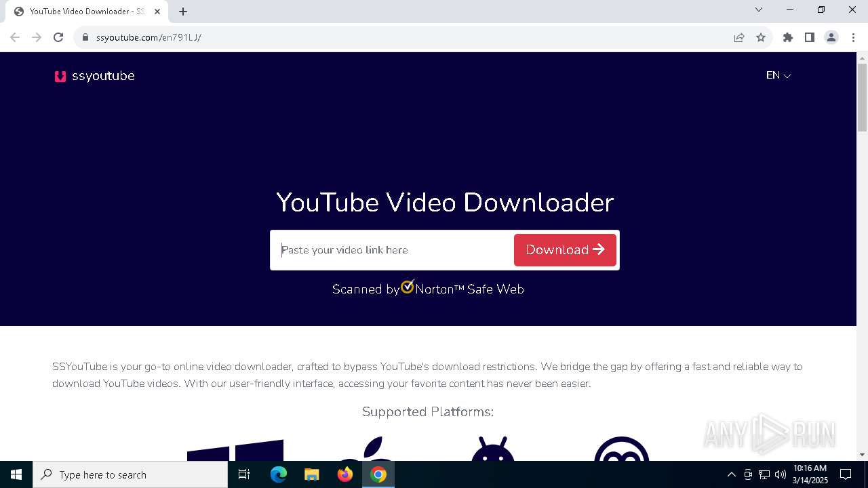
Task: Open network status tray icon
Action: click(764, 474)
